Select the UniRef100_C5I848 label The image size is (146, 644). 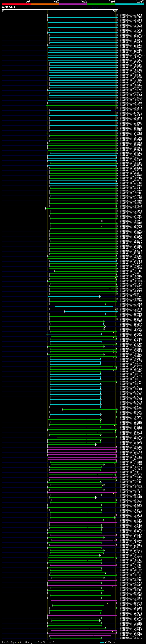pos(131,118)
